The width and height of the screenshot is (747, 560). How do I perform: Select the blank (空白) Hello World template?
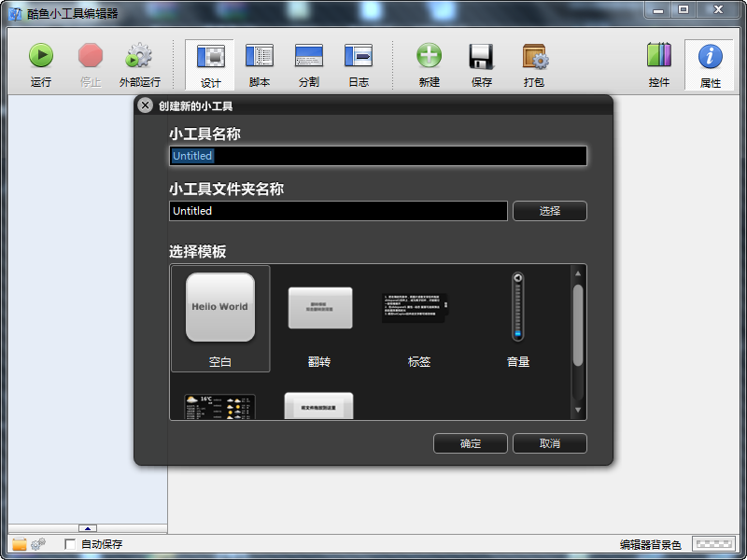click(x=220, y=318)
